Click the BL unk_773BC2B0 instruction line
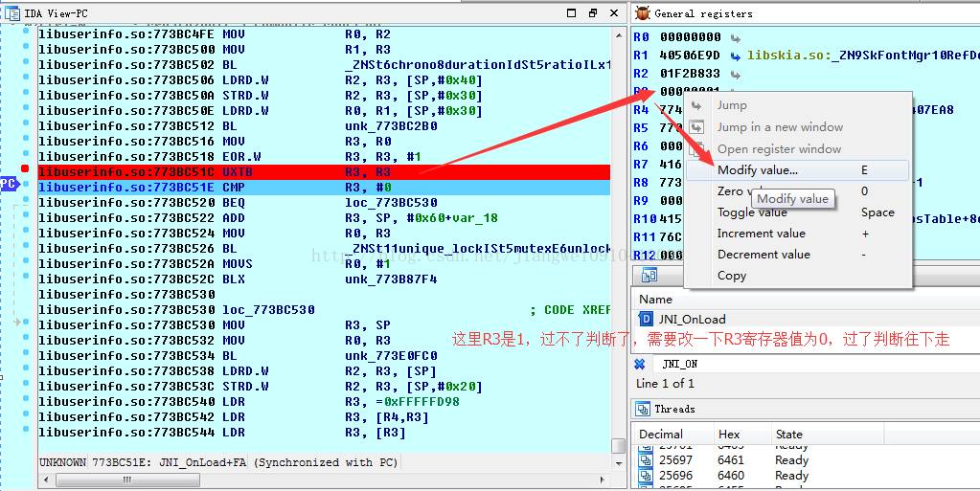980x491 pixels. pos(324,125)
